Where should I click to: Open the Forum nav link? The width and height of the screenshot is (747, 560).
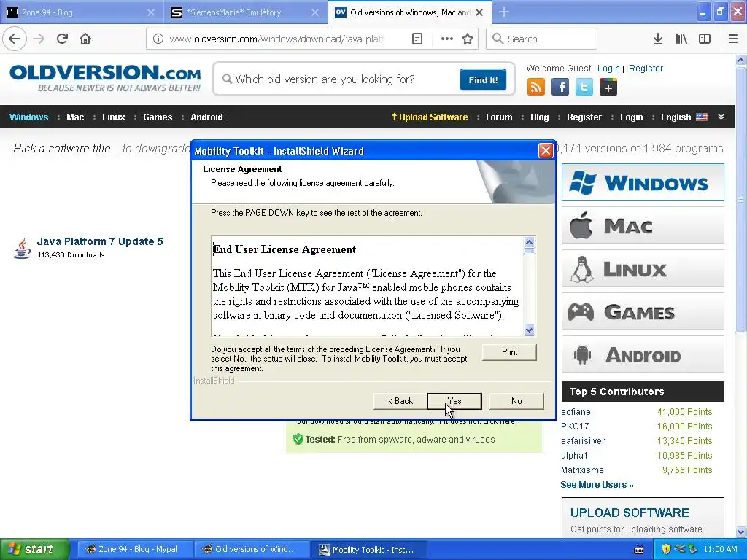499,117
